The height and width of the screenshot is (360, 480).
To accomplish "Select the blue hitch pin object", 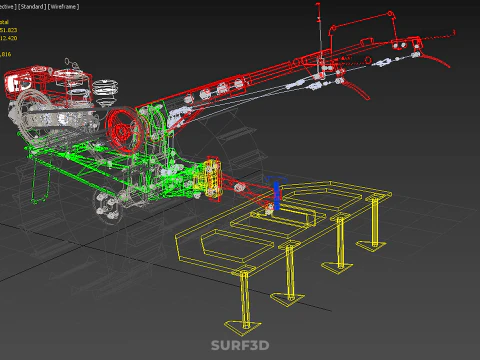I will (276, 194).
